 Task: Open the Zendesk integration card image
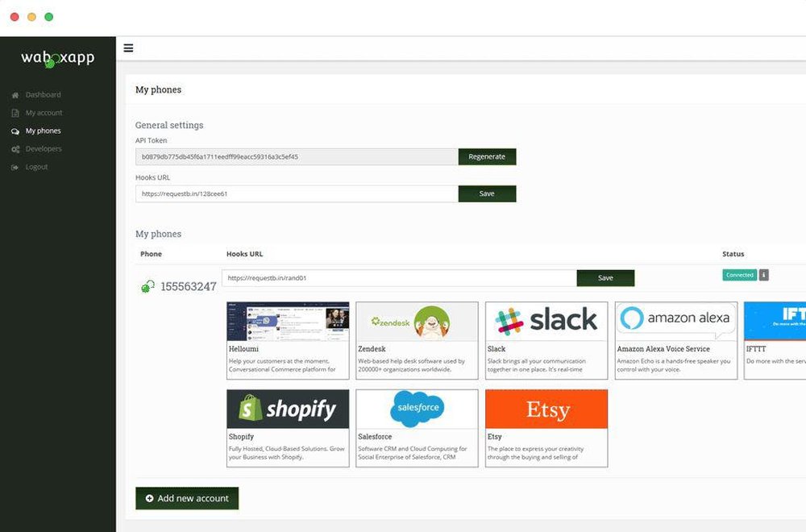417,322
